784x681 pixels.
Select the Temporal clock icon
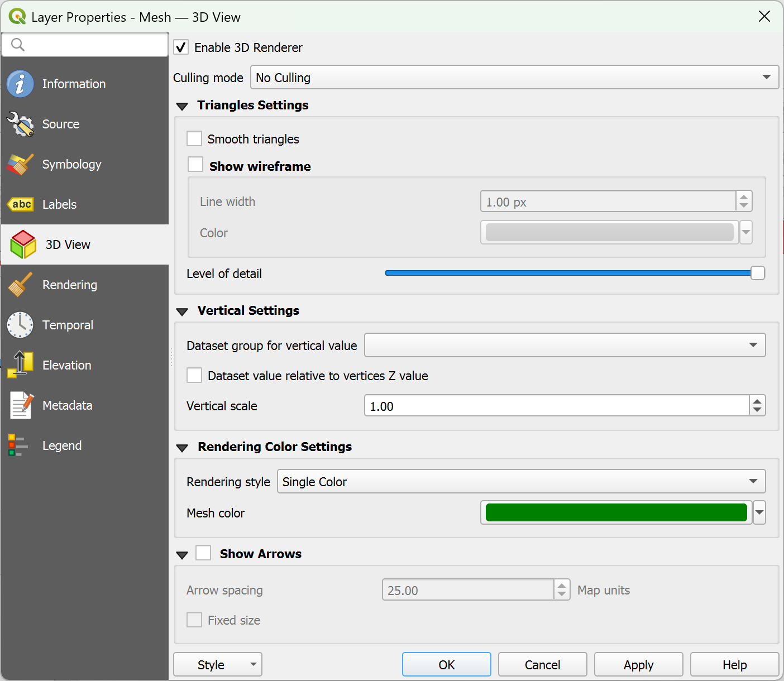(21, 325)
